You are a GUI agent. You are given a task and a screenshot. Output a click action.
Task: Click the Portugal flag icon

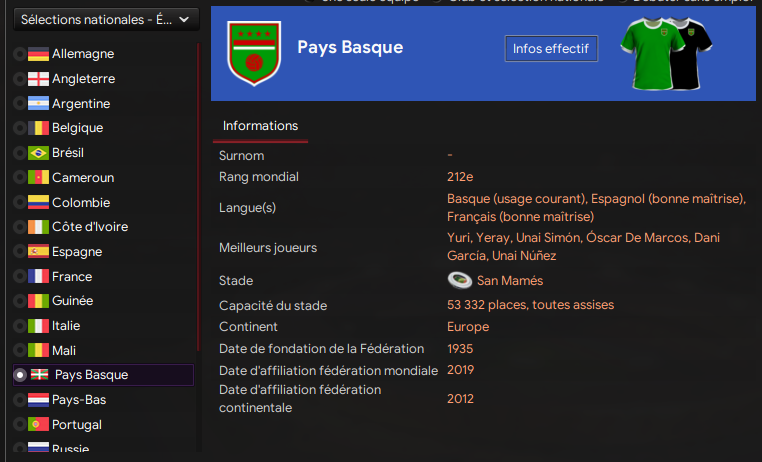(x=38, y=425)
